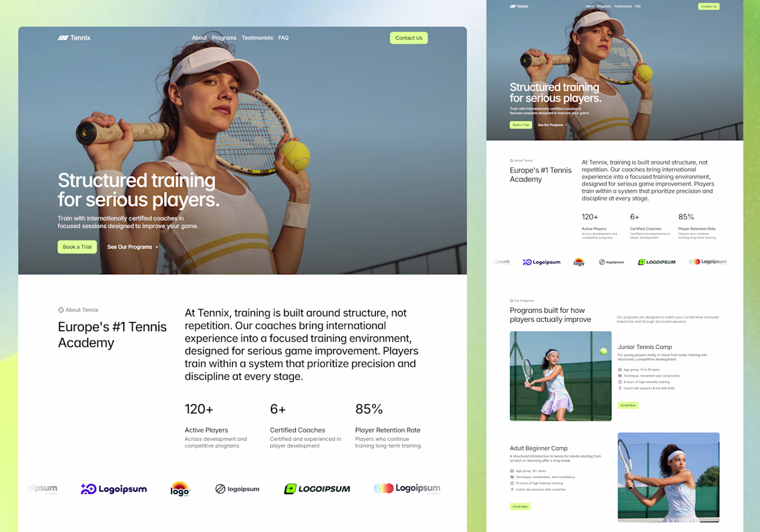Open the Junior Tennis Camp photo
This screenshot has height=532, width=760.
click(561, 376)
